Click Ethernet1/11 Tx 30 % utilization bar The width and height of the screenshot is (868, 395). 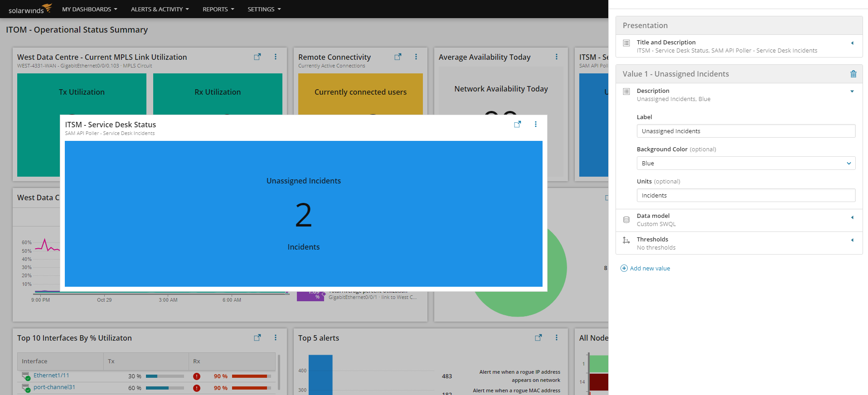165,376
